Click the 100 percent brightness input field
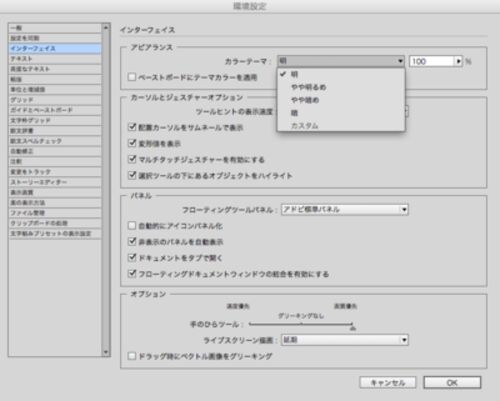 pos(432,61)
